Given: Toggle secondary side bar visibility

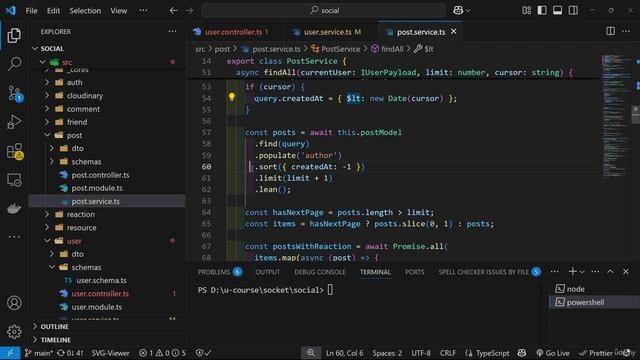Looking at the screenshot, I should coord(573,10).
